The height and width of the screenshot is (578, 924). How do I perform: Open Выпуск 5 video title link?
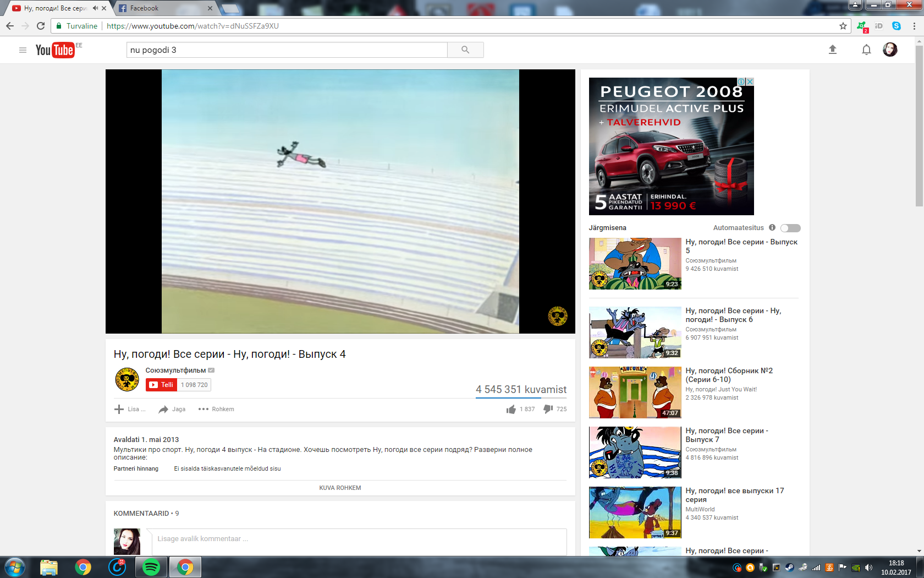[741, 246]
